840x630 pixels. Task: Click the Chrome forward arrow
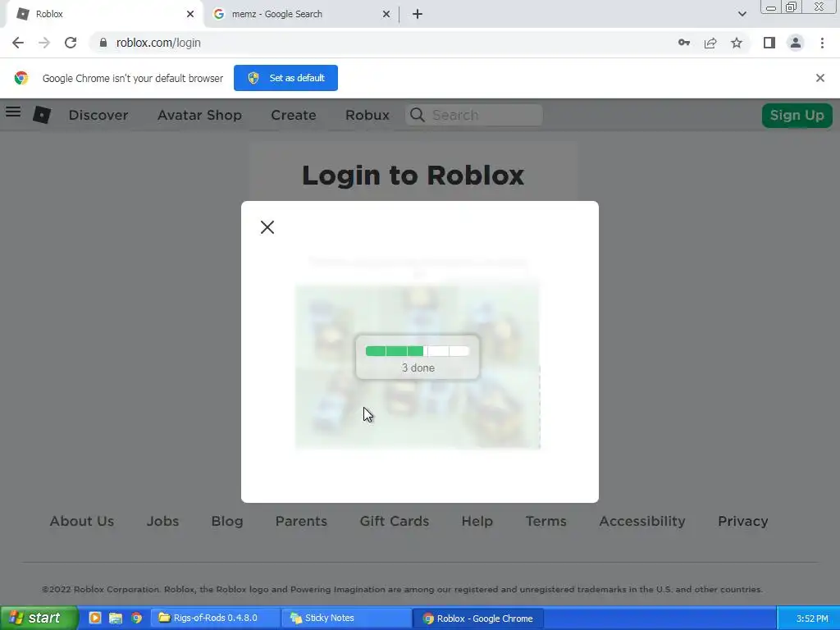[x=44, y=43]
